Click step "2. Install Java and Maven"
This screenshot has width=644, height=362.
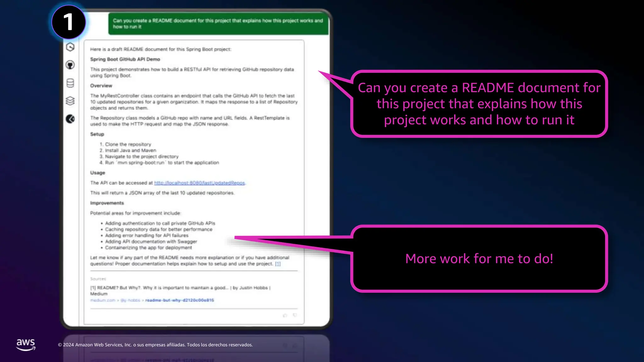[x=128, y=150]
